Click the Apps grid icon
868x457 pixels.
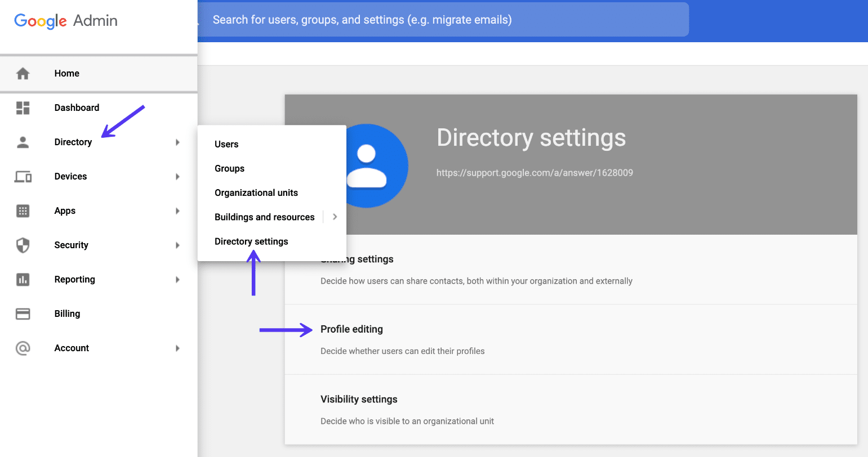pos(23,210)
